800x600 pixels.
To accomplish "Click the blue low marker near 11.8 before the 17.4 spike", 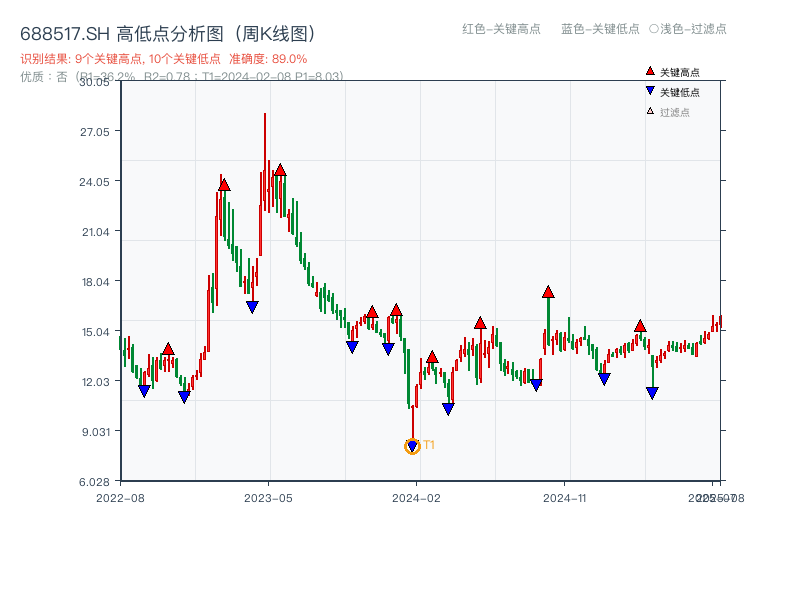I will tap(536, 386).
